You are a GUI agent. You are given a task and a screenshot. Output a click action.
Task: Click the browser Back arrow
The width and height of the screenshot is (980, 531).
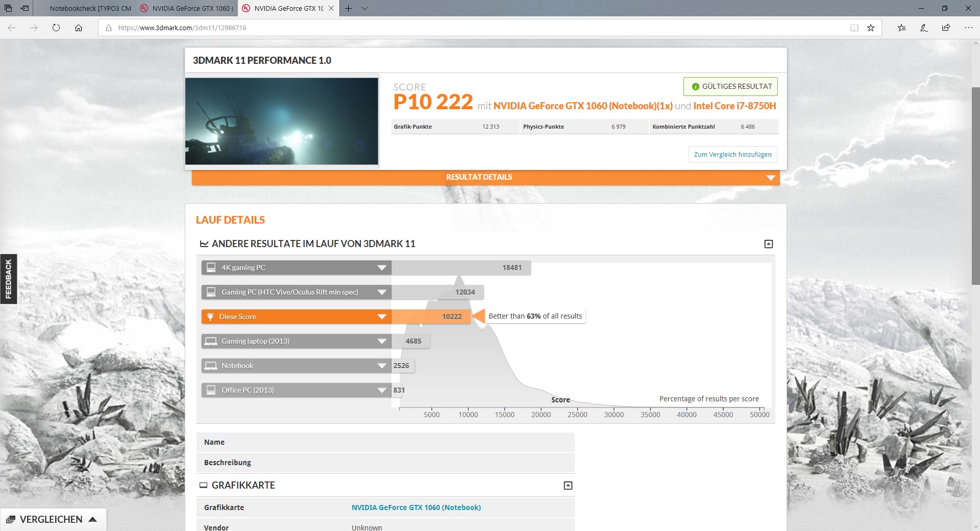[x=12, y=28]
